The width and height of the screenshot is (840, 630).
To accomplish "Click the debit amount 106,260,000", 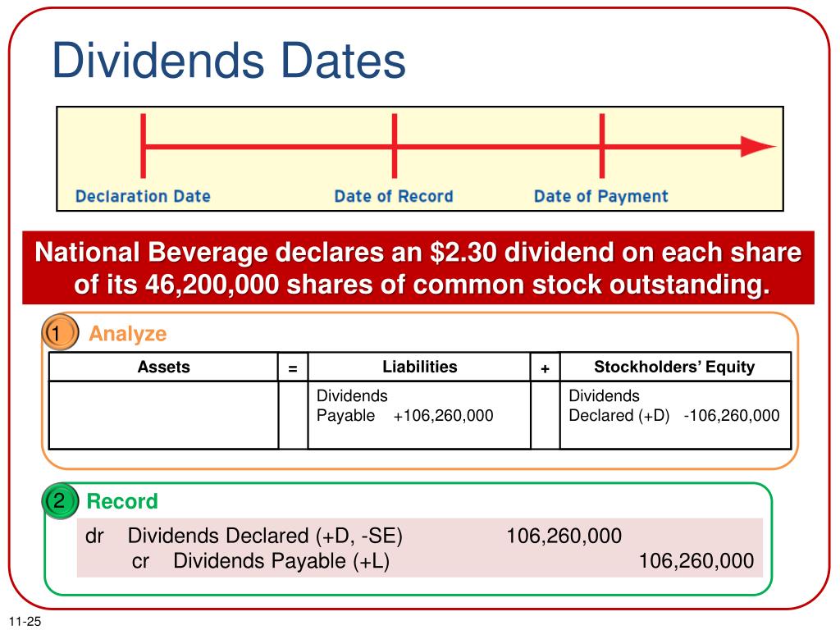I will pyautogui.click(x=564, y=536).
